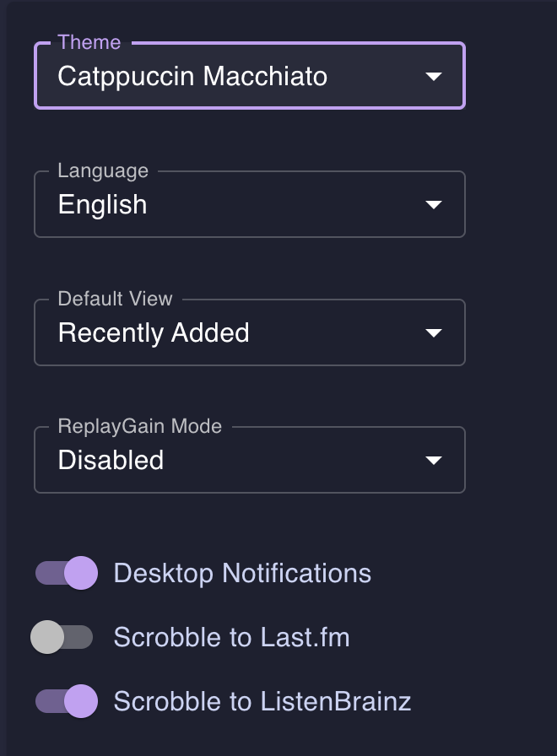
Task: Turn off the Scrobble to ListenBrainz switch
Action: pyautogui.click(x=67, y=701)
